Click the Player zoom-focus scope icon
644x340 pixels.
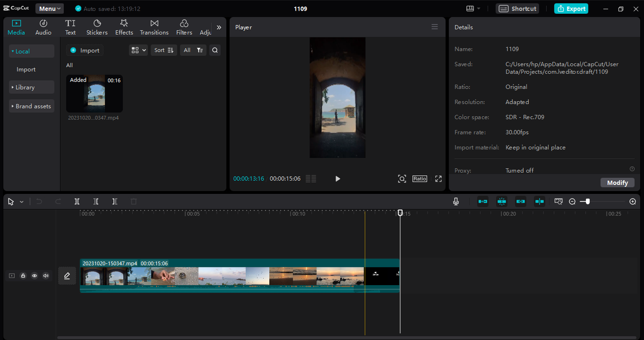(402, 179)
